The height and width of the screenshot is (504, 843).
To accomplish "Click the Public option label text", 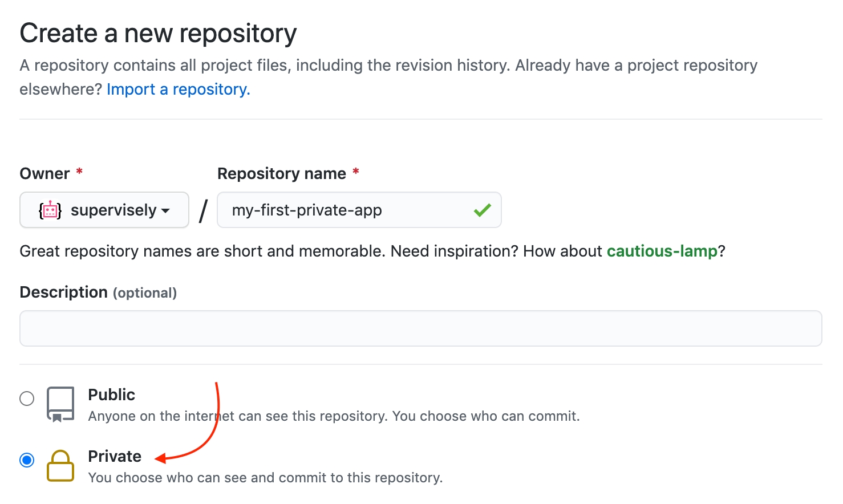I will (112, 395).
